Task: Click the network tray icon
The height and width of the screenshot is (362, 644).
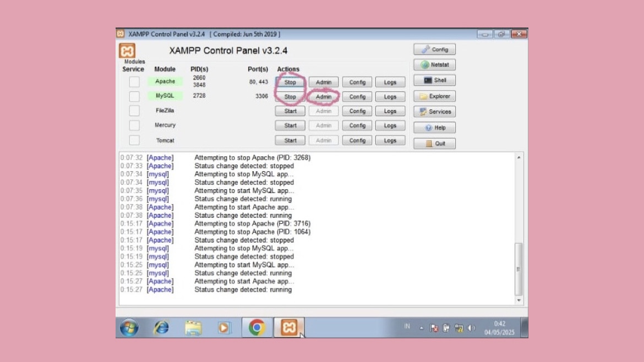Action: click(459, 328)
